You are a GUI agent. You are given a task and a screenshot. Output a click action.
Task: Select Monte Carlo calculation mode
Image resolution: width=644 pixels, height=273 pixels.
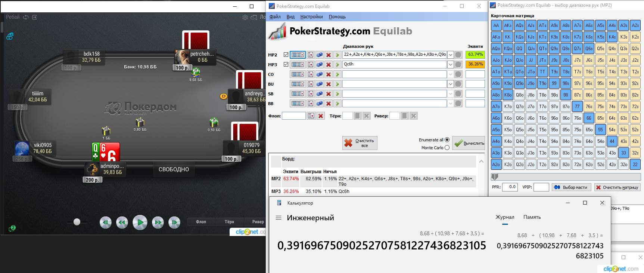tap(447, 148)
